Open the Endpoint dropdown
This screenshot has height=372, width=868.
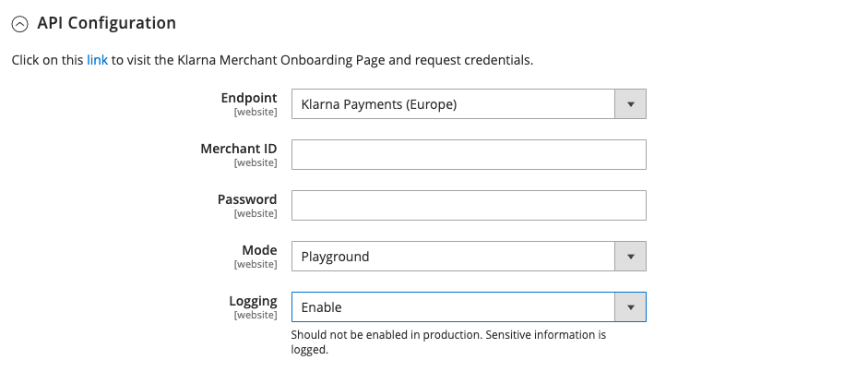point(469,104)
